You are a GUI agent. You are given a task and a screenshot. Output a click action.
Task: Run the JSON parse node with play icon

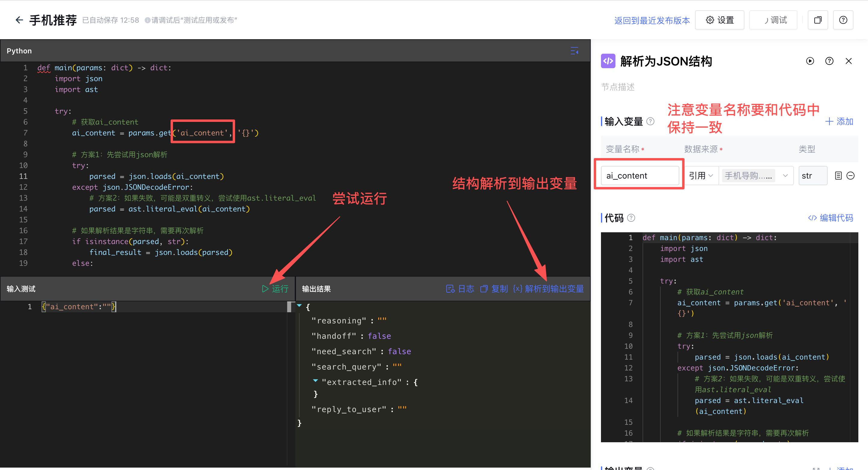coord(810,61)
